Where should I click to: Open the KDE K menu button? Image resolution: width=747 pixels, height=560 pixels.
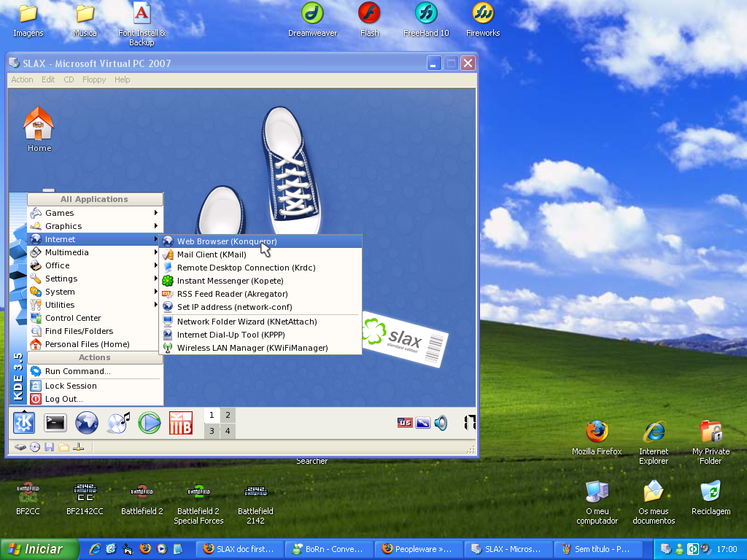tap(24, 422)
